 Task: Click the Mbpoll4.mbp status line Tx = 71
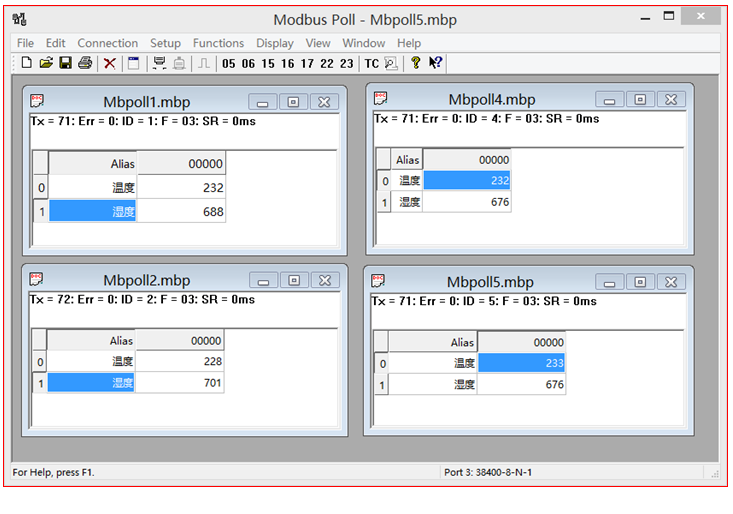[486, 119]
